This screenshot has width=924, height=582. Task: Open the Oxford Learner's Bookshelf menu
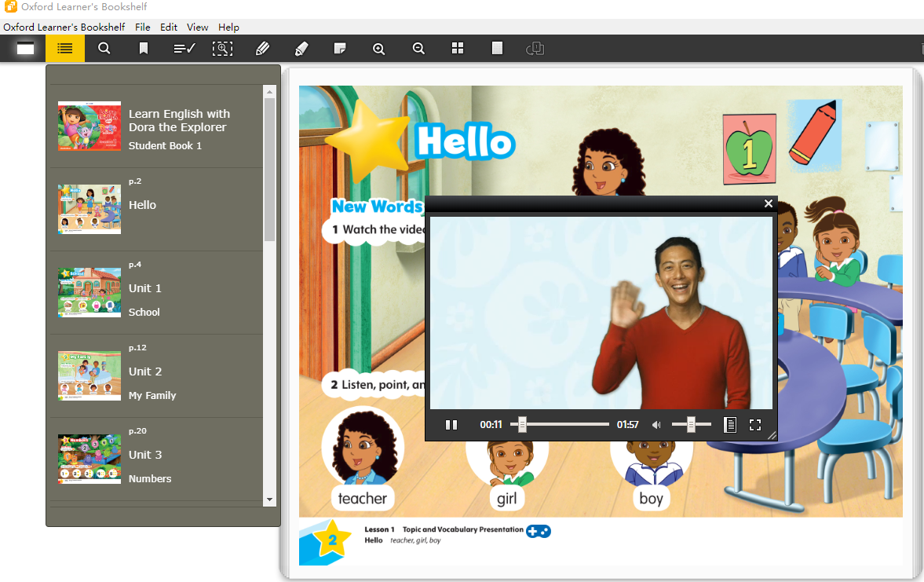[64, 27]
